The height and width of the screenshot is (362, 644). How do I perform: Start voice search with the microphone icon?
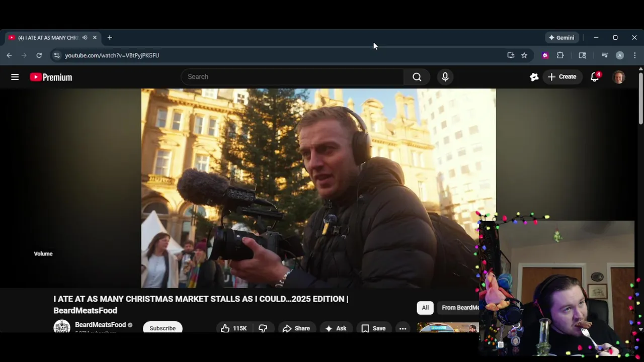tap(445, 77)
